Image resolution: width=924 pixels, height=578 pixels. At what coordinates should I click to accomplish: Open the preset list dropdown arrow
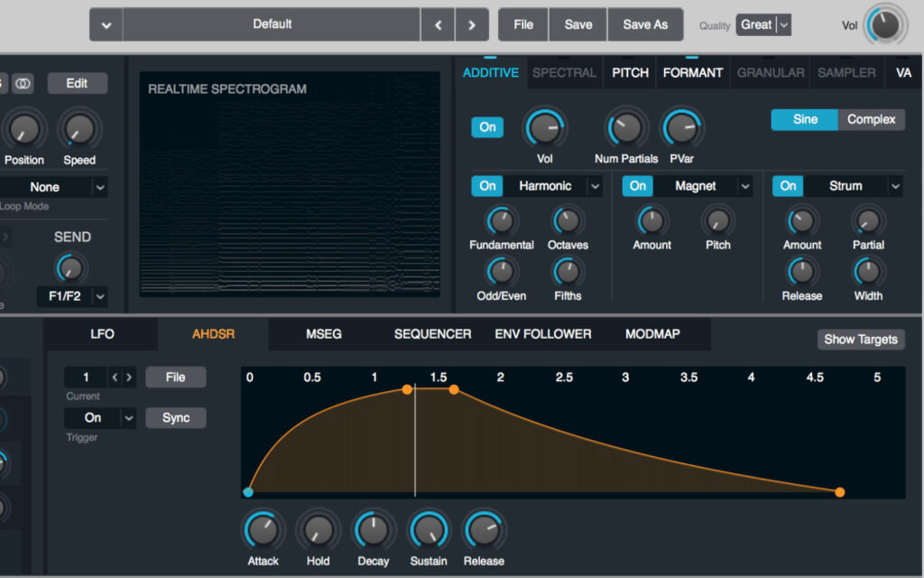(106, 24)
